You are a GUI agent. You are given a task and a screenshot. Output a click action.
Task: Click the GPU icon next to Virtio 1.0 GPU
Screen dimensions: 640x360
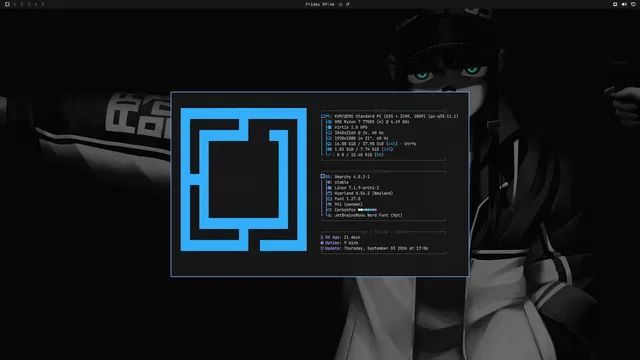click(329, 127)
